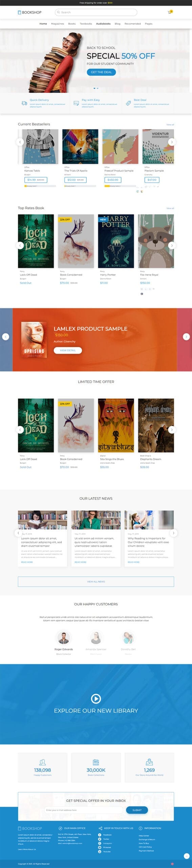The width and height of the screenshot is (192, 868).
Task: Go to previous Top Rates Book slide
Action: [x=20, y=245]
